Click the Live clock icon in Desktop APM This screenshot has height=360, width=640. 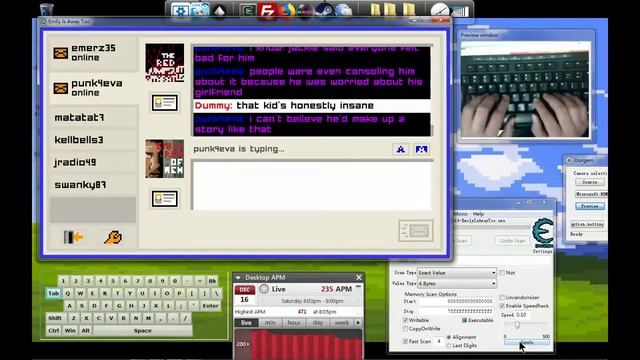(264, 289)
